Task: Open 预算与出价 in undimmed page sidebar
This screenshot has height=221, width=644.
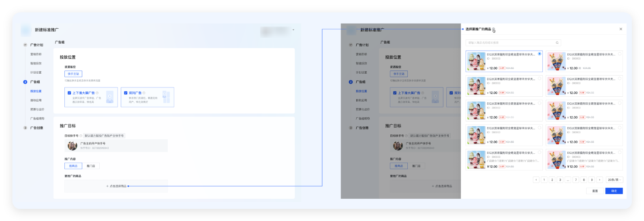Action: click(x=37, y=109)
